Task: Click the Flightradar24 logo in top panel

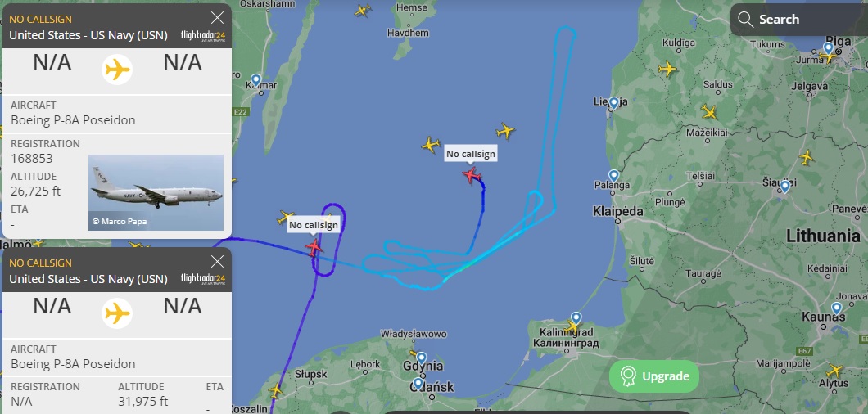Action: [x=202, y=36]
